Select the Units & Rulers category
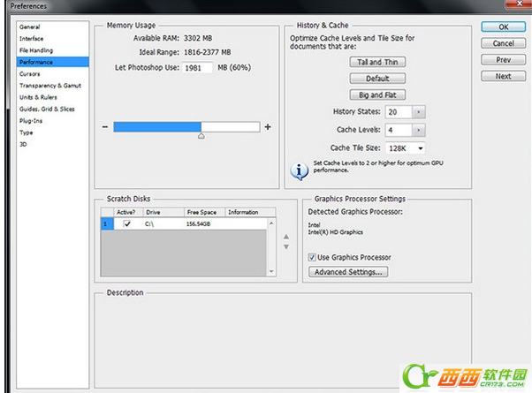 tap(53, 97)
